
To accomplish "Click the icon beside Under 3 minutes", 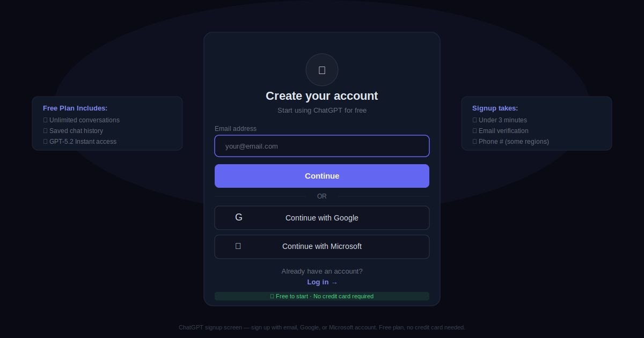I will pos(475,120).
